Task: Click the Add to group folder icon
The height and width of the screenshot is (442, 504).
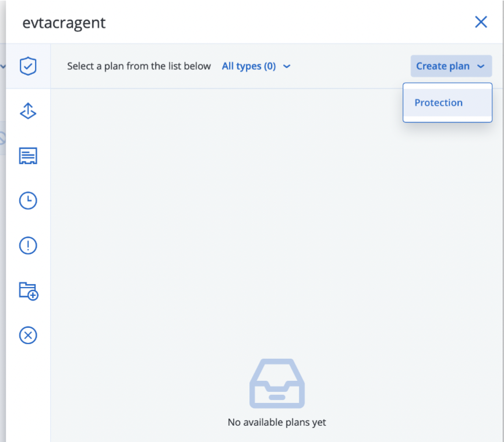Action: (x=28, y=291)
